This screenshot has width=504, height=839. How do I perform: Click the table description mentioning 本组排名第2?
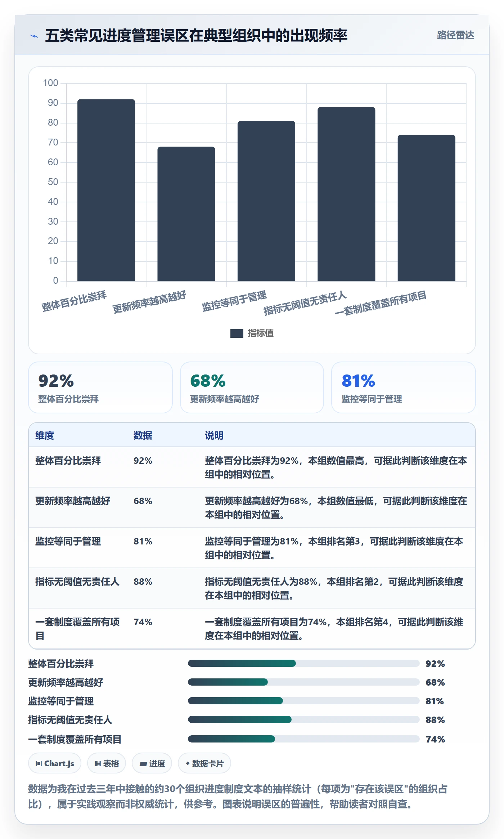pyautogui.click(x=334, y=588)
